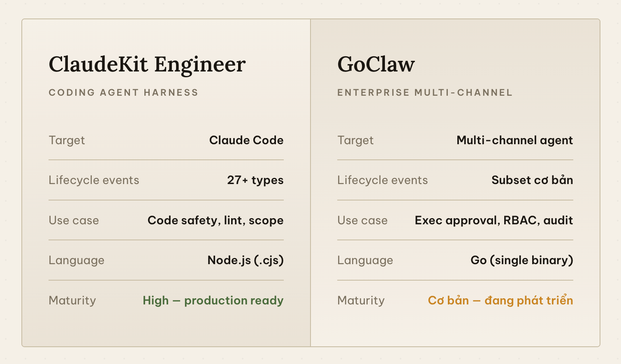Click Maturity label in ClaudeKit Engineer card
The image size is (621, 364).
point(72,301)
